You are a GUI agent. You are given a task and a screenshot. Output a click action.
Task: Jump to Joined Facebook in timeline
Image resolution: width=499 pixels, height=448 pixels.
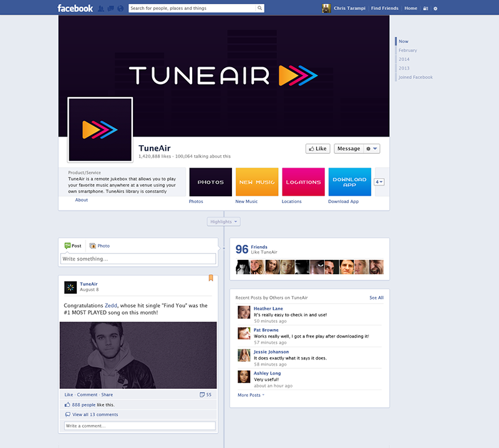pos(415,77)
